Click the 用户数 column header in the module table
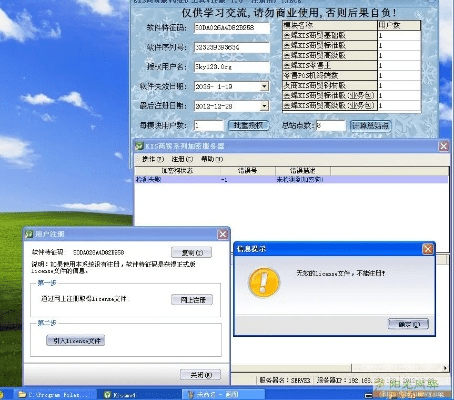 point(399,25)
